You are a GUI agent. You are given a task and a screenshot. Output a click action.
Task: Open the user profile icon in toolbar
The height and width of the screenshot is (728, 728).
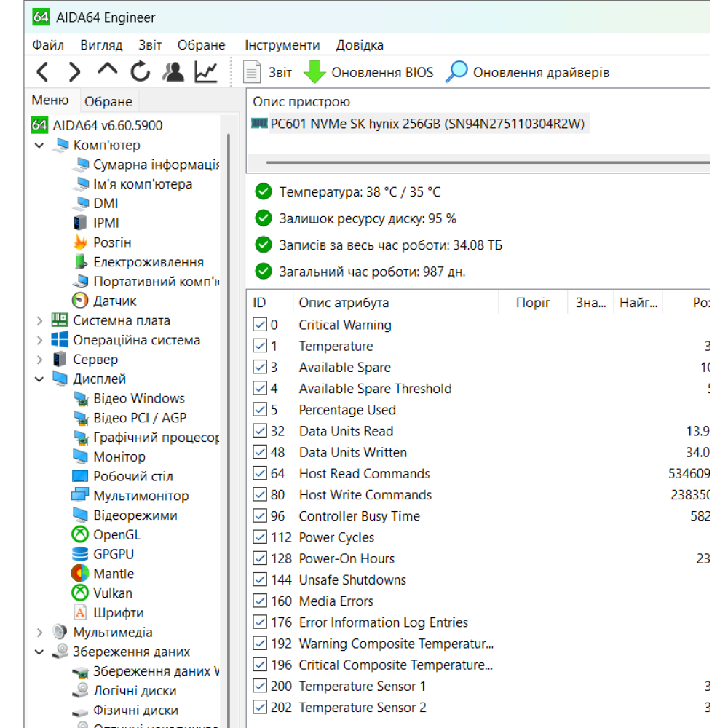(173, 72)
